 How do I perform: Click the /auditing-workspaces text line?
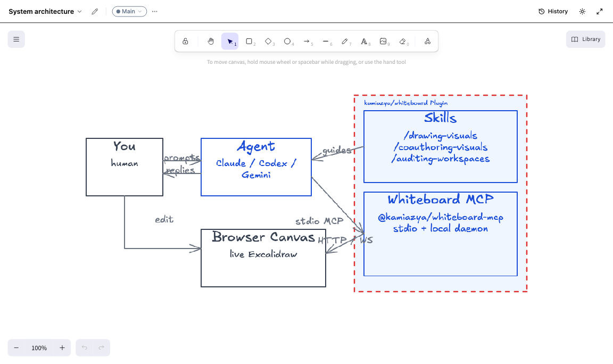pyautogui.click(x=440, y=159)
